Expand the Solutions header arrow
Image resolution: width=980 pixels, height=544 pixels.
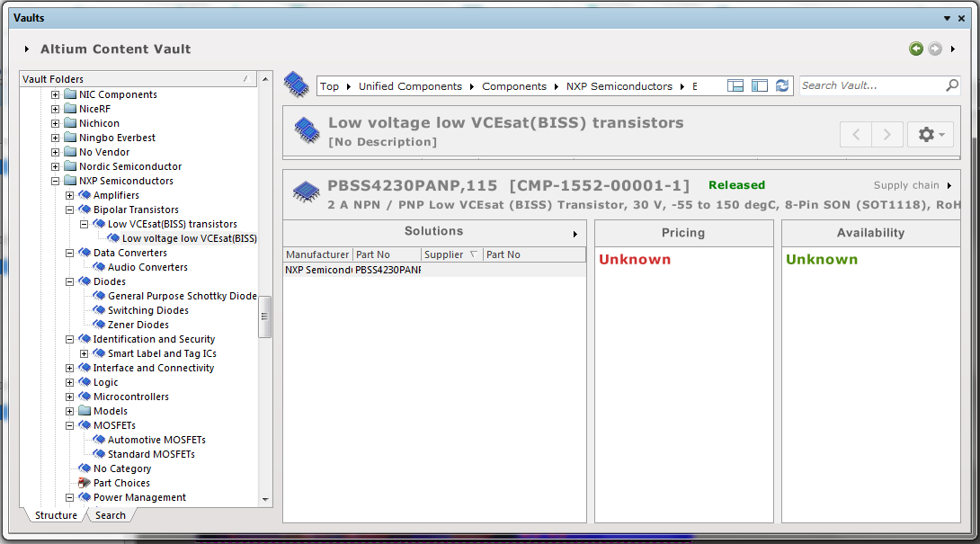tap(575, 234)
